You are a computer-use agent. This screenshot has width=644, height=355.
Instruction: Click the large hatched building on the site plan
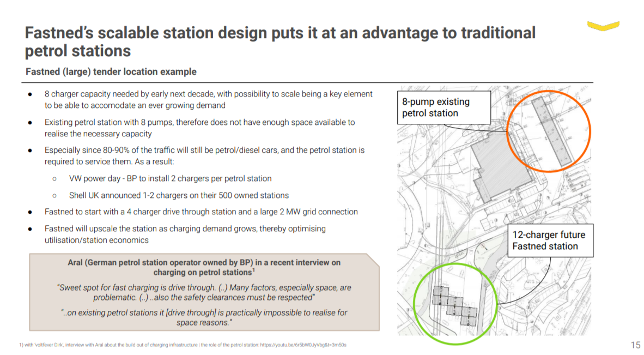502,166
